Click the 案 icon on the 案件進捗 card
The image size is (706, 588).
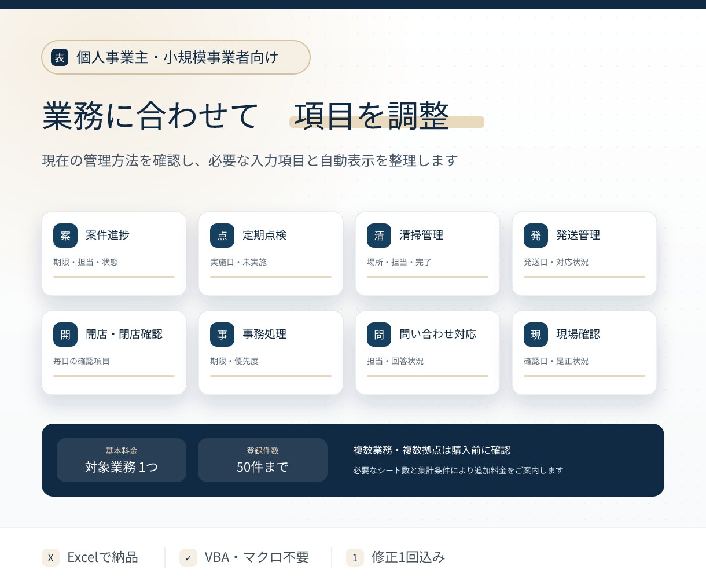point(65,236)
